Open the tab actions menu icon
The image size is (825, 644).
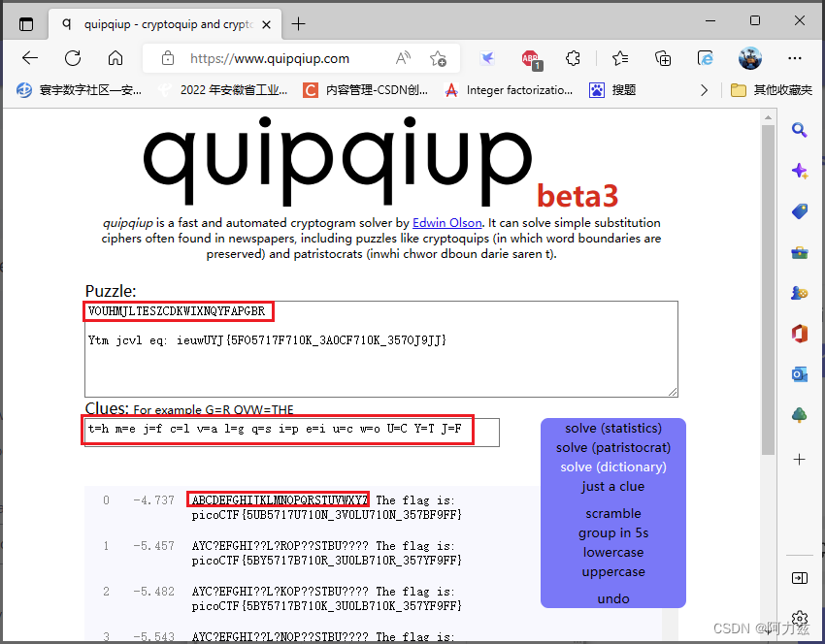coord(26,24)
